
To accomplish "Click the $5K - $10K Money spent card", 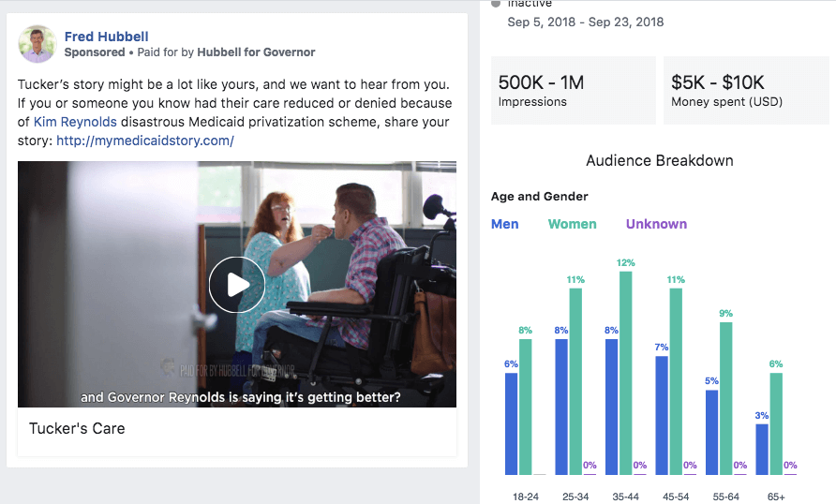I will [x=745, y=91].
